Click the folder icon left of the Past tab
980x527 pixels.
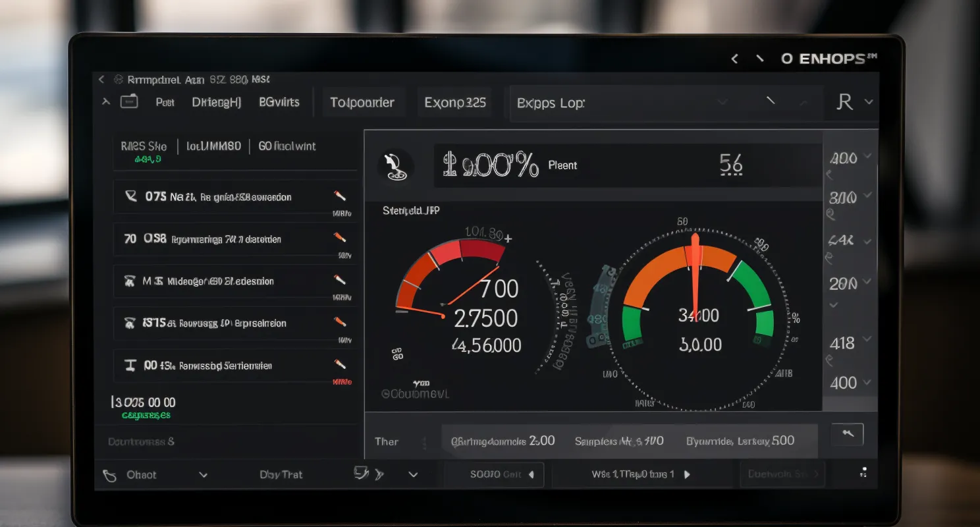pos(129,102)
